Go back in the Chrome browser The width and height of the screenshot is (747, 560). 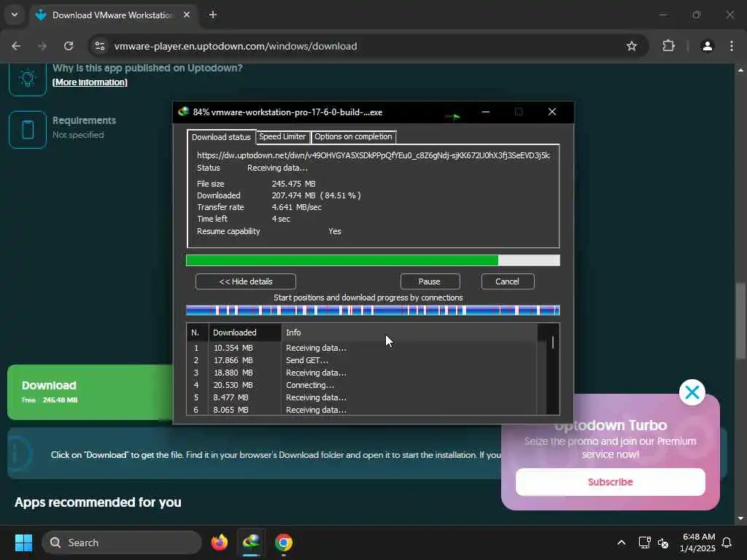click(x=16, y=46)
